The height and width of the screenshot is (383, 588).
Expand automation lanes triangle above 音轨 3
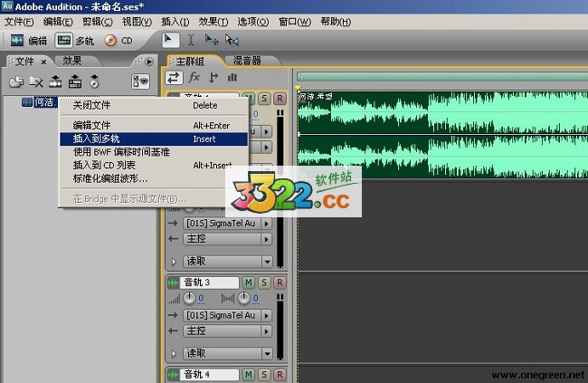point(174,262)
